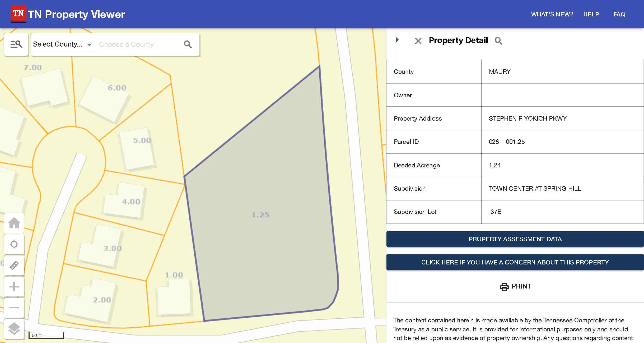Open the search list panel icon

pos(16,44)
